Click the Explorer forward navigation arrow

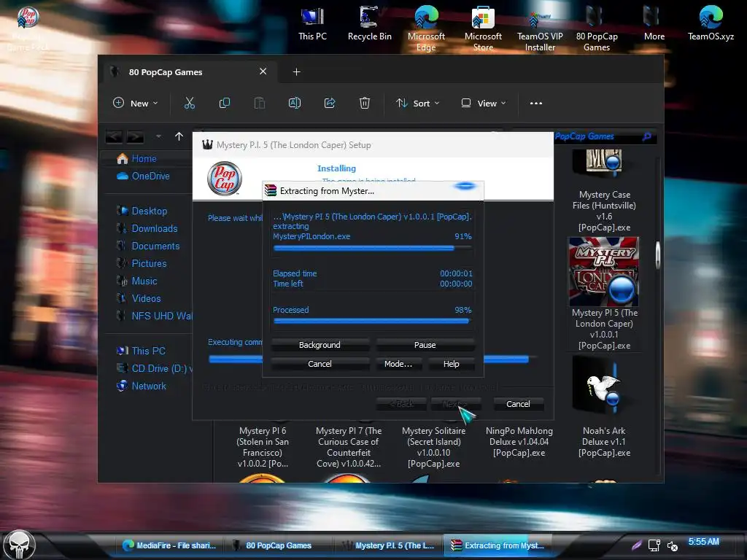click(135, 137)
